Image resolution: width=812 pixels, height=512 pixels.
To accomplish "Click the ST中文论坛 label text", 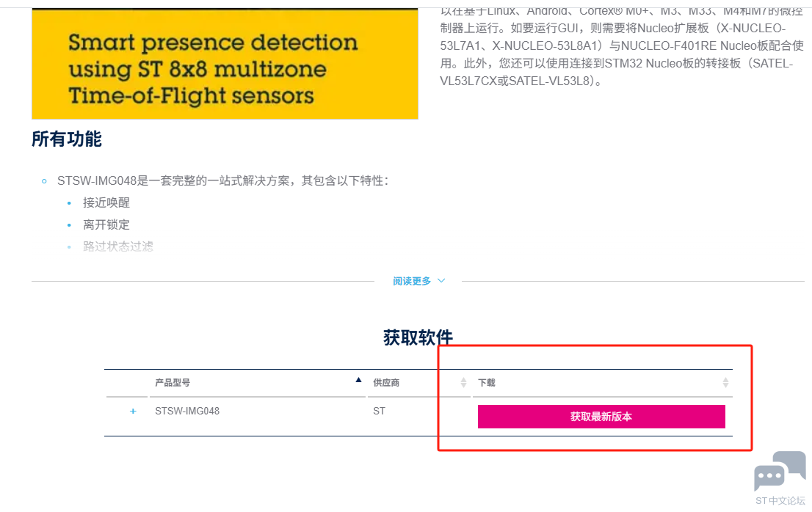I will tap(780, 500).
